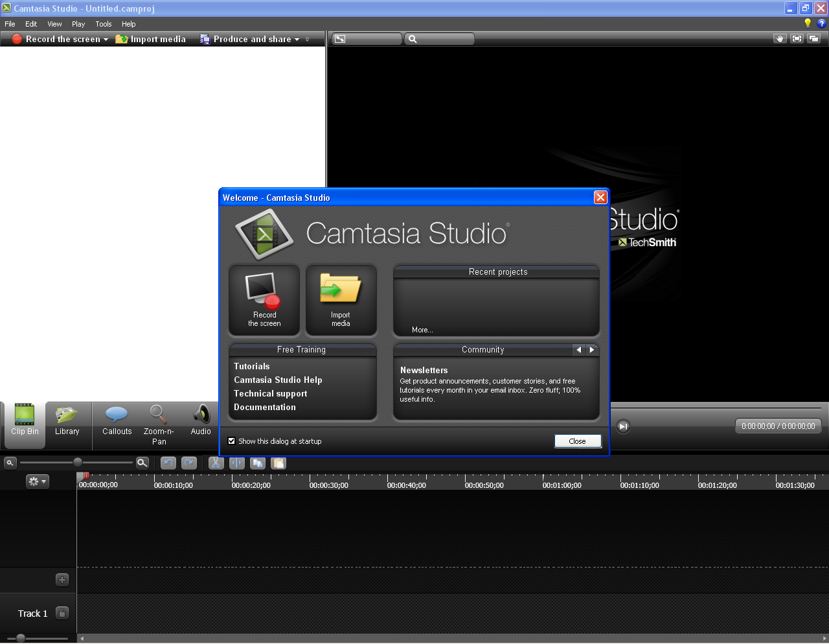Image resolution: width=829 pixels, height=644 pixels.
Task: Click the Pan hand icon above preview
Action: pyautogui.click(x=780, y=39)
